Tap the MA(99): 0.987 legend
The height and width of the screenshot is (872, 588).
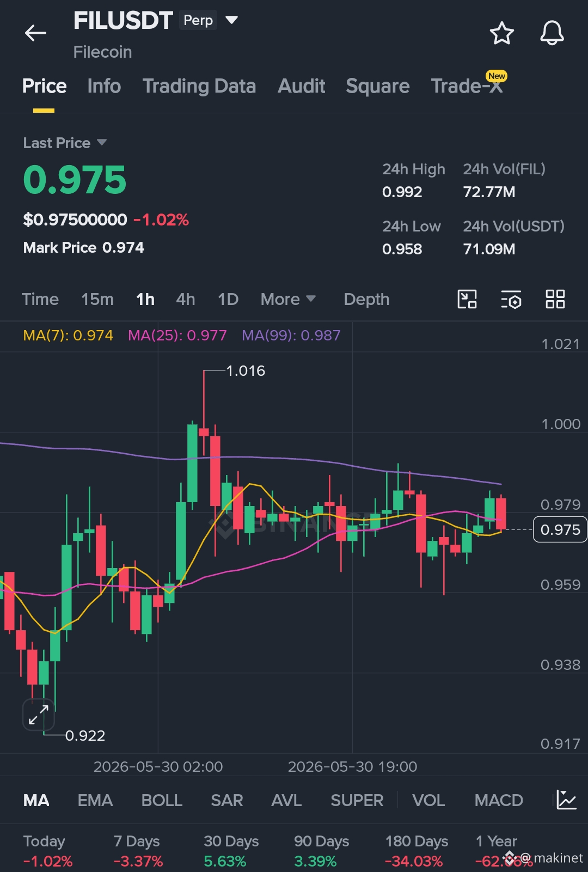(x=291, y=335)
